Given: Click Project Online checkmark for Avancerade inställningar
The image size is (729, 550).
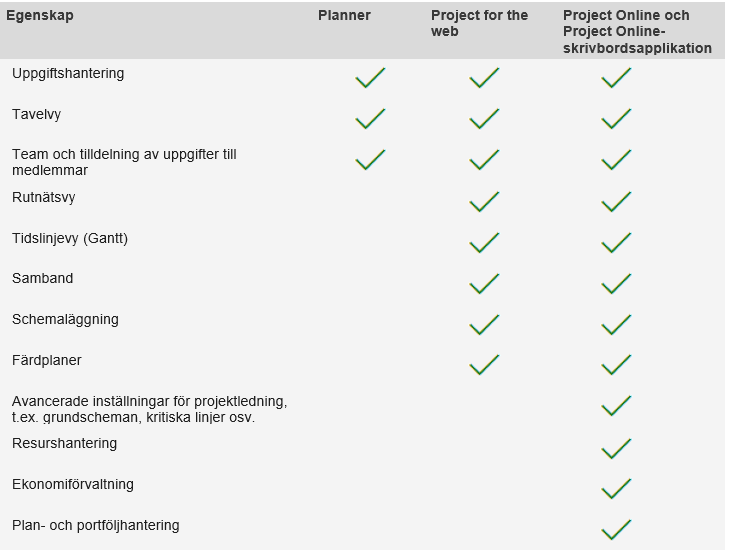Looking at the screenshot, I should [x=616, y=406].
